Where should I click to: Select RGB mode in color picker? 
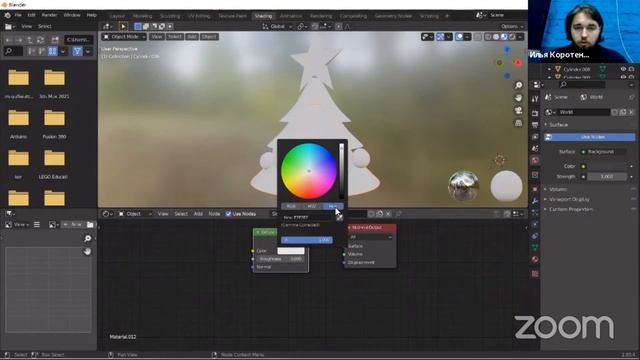(x=291, y=206)
